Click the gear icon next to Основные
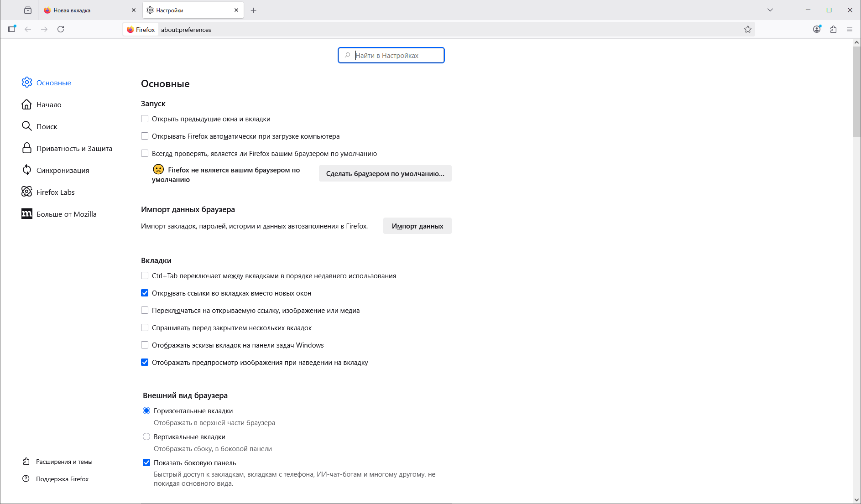The height and width of the screenshot is (504, 861). point(27,82)
